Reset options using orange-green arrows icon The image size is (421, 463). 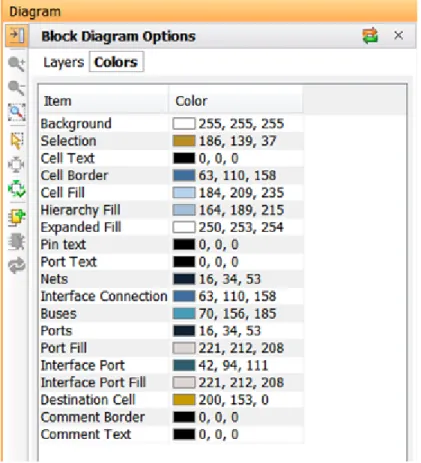pyautogui.click(x=370, y=35)
